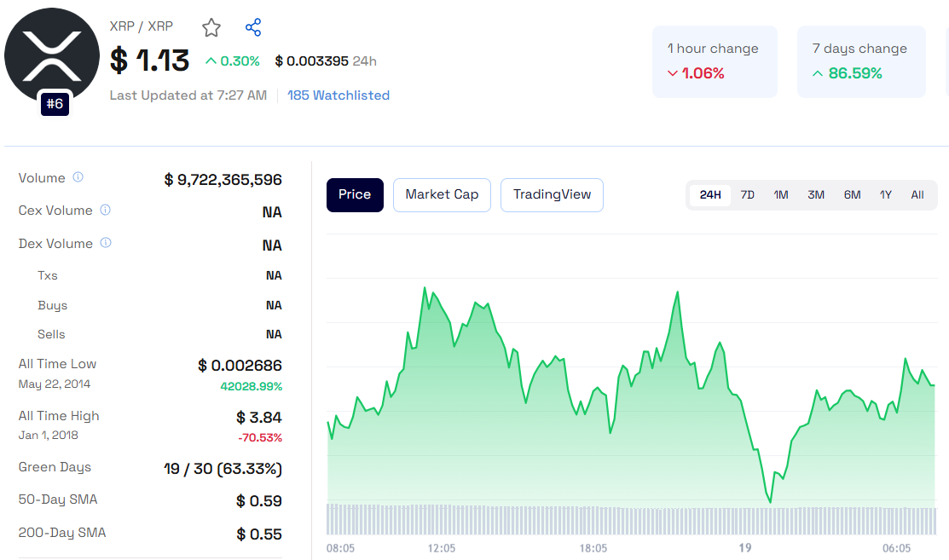Screen dimensions: 949x560
Task: Click the Jan 1, 2018 date
Action: tap(49, 436)
